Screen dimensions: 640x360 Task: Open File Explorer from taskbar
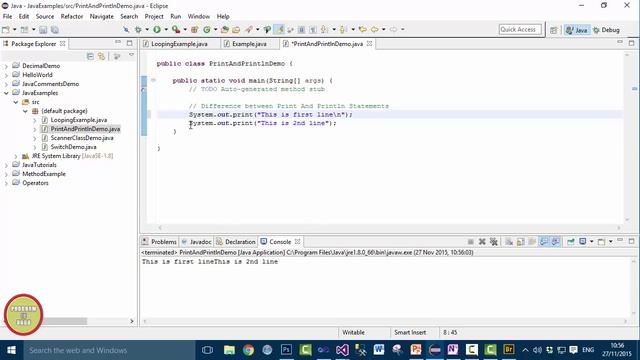[x=229, y=350]
